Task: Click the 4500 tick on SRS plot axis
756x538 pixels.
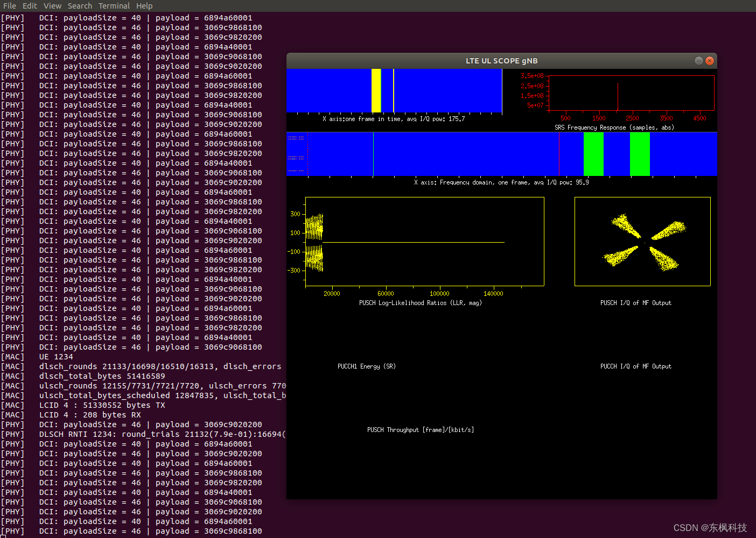Action: (699, 118)
